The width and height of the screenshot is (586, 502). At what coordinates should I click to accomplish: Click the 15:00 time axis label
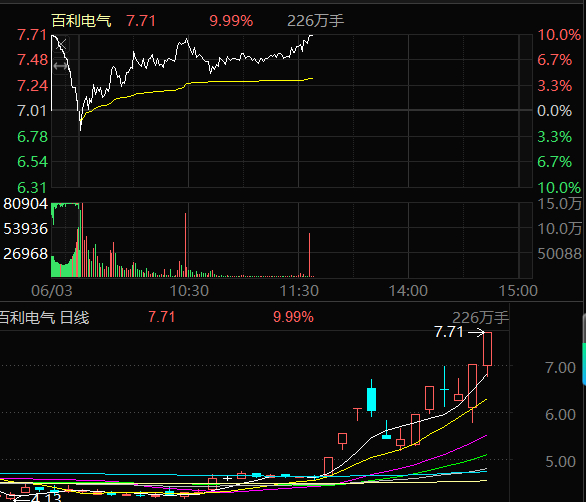tap(518, 291)
